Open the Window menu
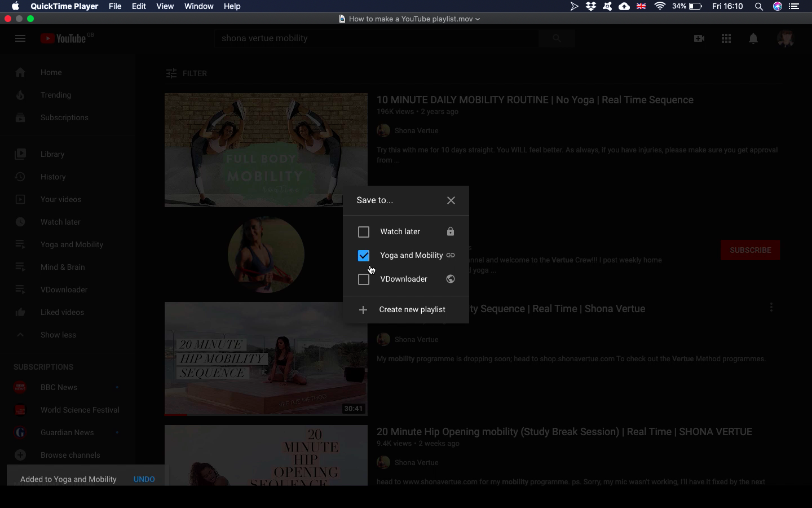 198,6
